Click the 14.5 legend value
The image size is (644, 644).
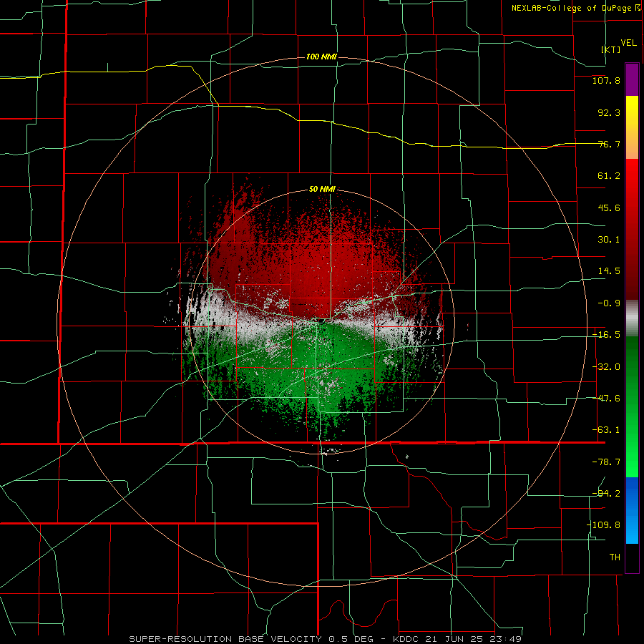coord(609,271)
